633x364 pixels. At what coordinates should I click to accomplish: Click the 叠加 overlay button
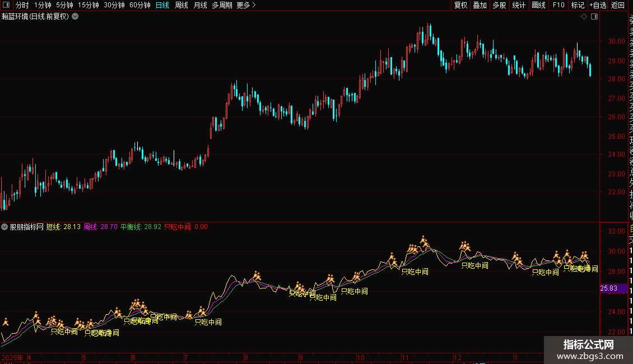point(480,5)
